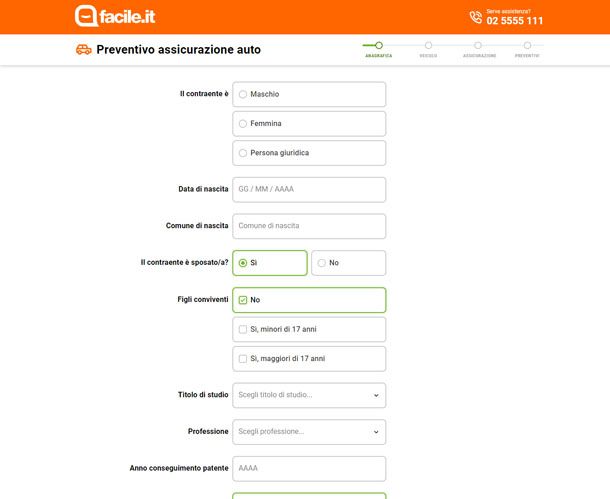Open the Preventivi step
This screenshot has width=610, height=499.
[527, 45]
